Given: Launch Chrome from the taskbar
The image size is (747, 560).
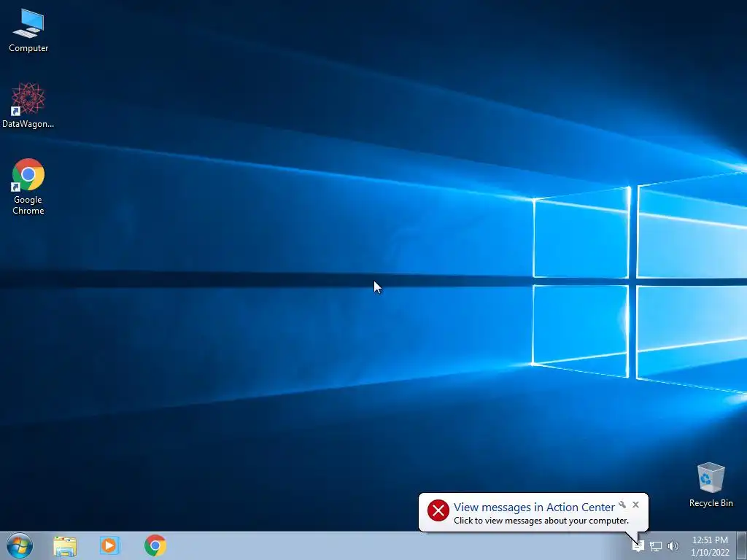Looking at the screenshot, I should pyautogui.click(x=155, y=545).
